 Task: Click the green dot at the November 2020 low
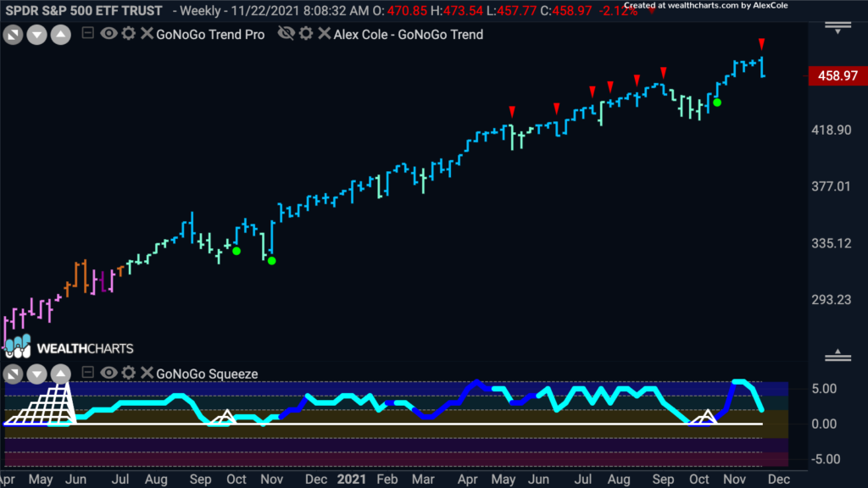[272, 261]
